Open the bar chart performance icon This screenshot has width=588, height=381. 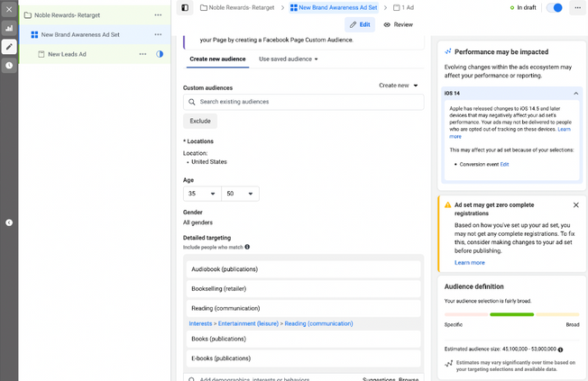tap(9, 28)
